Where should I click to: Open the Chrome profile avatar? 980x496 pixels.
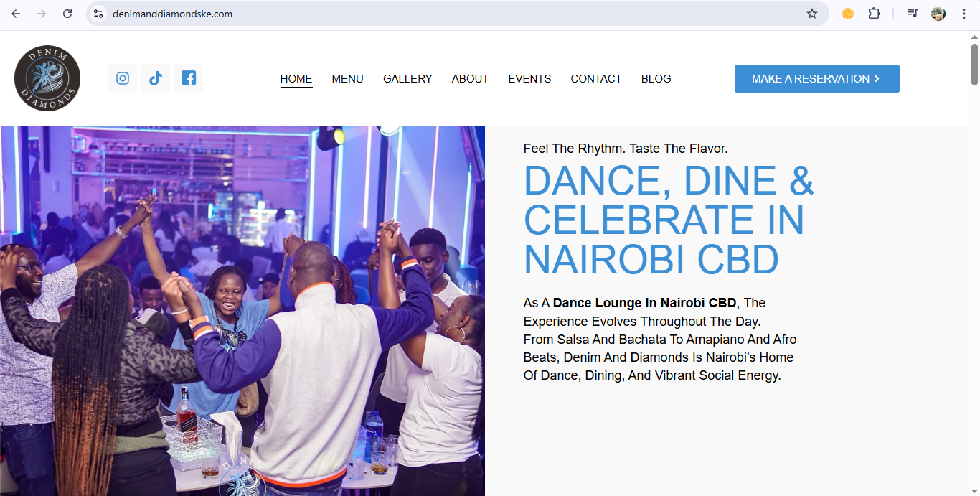[938, 14]
